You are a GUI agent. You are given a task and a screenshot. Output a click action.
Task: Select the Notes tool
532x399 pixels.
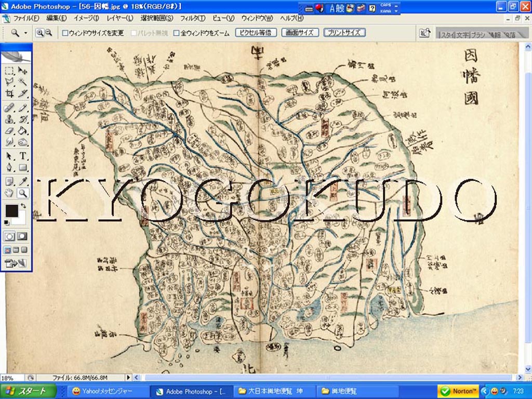pos(9,181)
